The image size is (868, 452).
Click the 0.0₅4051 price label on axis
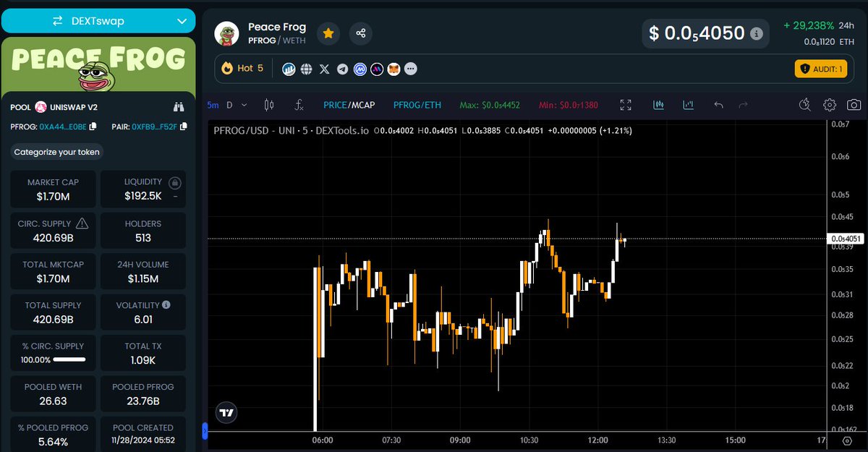(x=846, y=238)
